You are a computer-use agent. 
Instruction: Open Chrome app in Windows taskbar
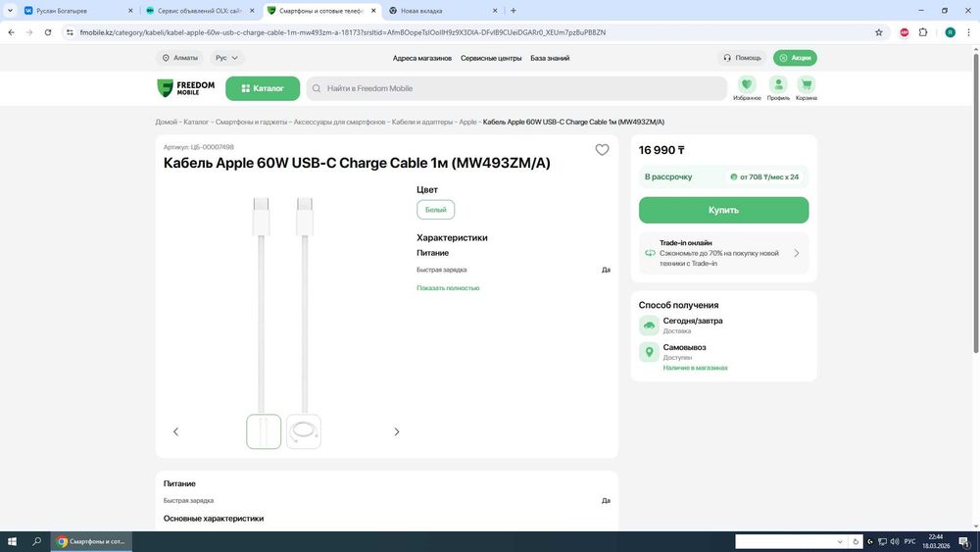click(91, 541)
